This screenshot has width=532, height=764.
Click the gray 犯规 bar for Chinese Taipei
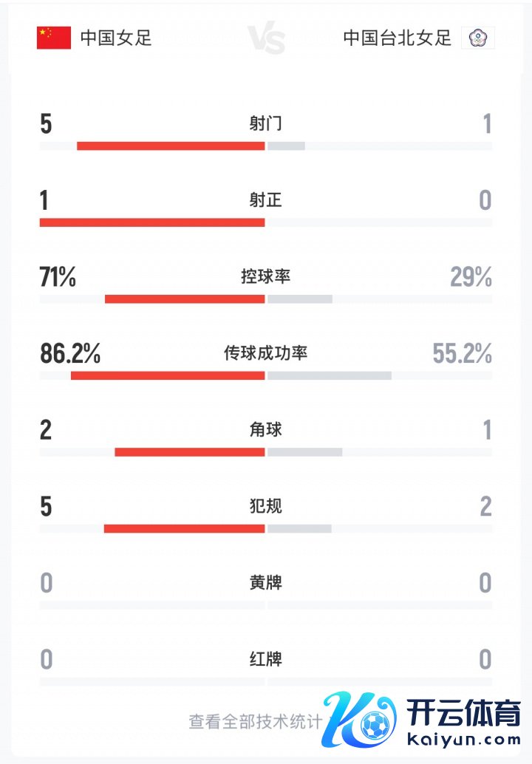tap(299, 528)
